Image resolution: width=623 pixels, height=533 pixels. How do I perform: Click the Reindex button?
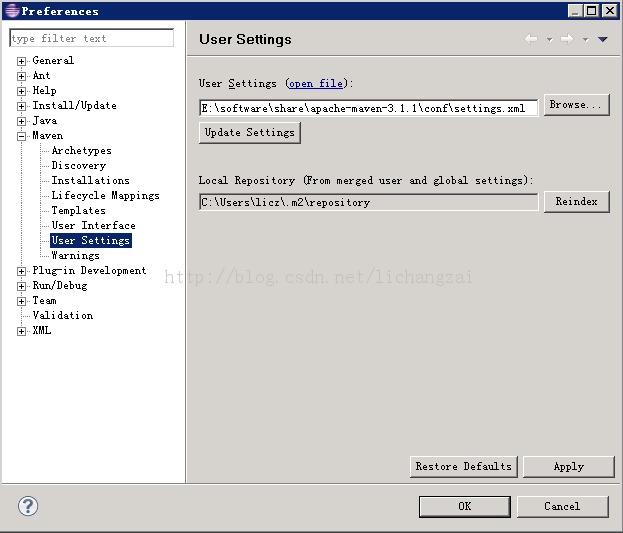(576, 202)
